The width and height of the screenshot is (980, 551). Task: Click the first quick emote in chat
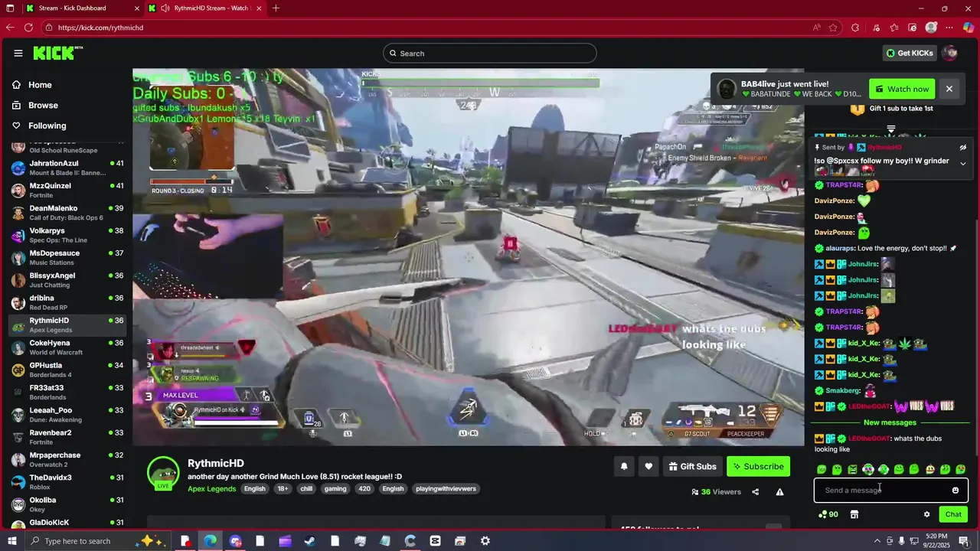822,469
